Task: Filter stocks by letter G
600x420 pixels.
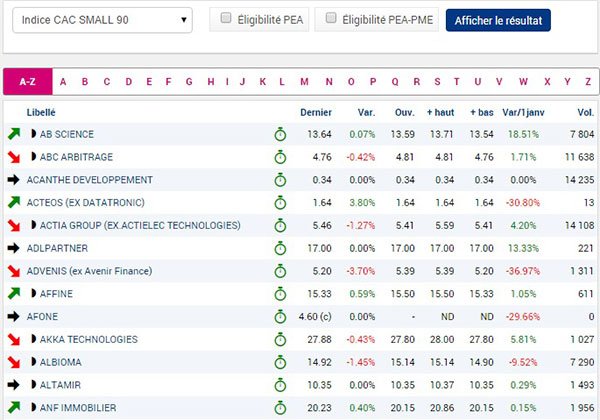Action: (189, 81)
